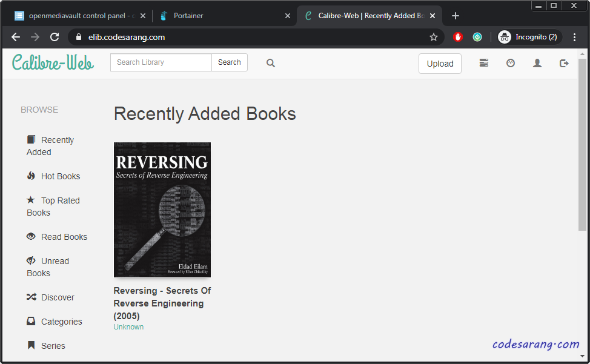Open Recently Added in sidebar
This screenshot has width=590, height=364.
pyautogui.click(x=50, y=146)
